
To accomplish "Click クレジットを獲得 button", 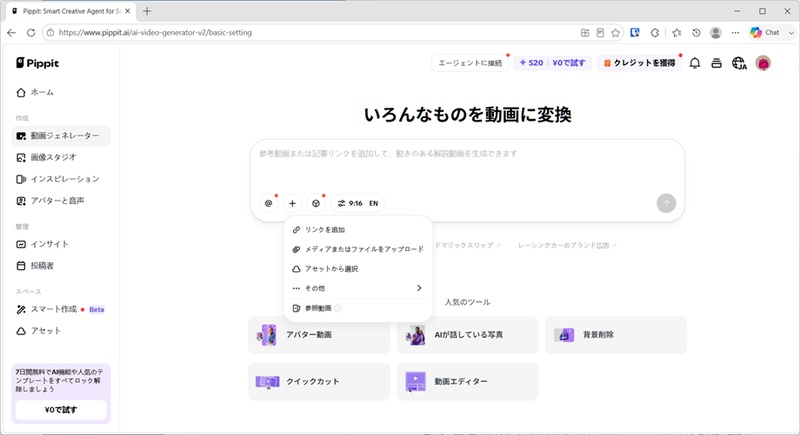I will tap(639, 63).
